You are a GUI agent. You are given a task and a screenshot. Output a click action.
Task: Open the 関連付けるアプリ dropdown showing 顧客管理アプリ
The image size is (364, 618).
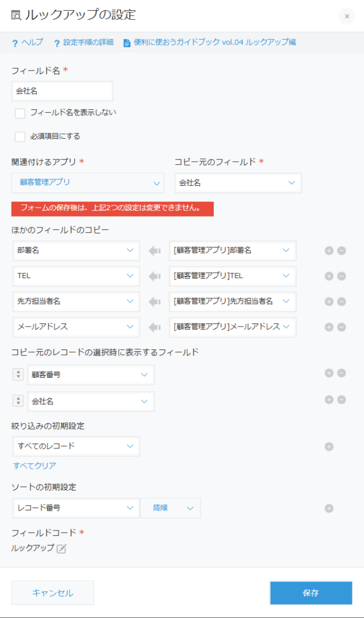pyautogui.click(x=88, y=183)
